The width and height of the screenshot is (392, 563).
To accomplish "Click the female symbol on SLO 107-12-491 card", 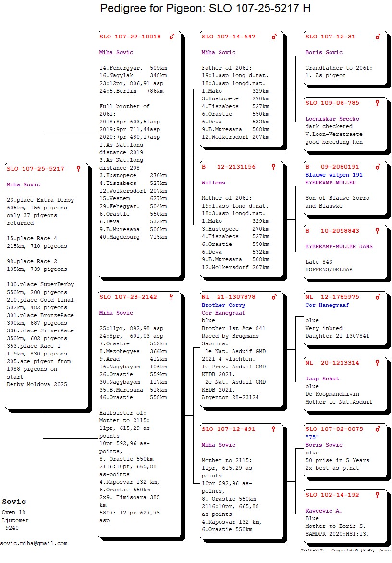I will click(274, 429).
